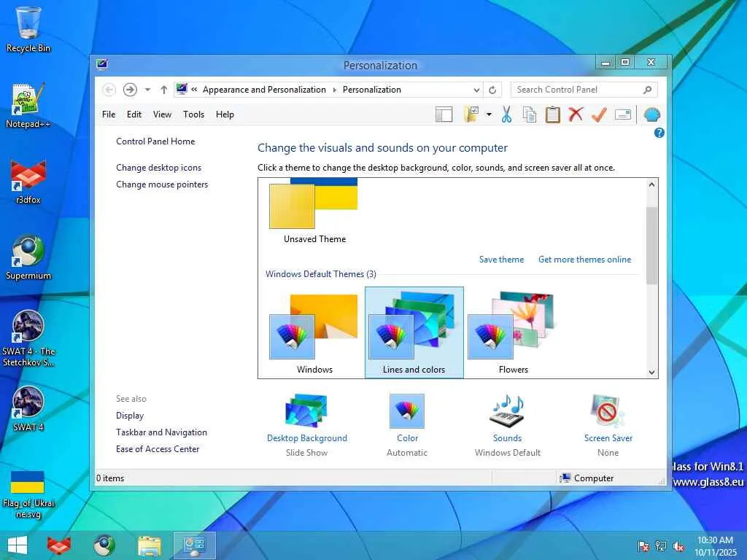This screenshot has height=560, width=747.
Task: Click the Forward arrow navigation button
Action: [130, 90]
